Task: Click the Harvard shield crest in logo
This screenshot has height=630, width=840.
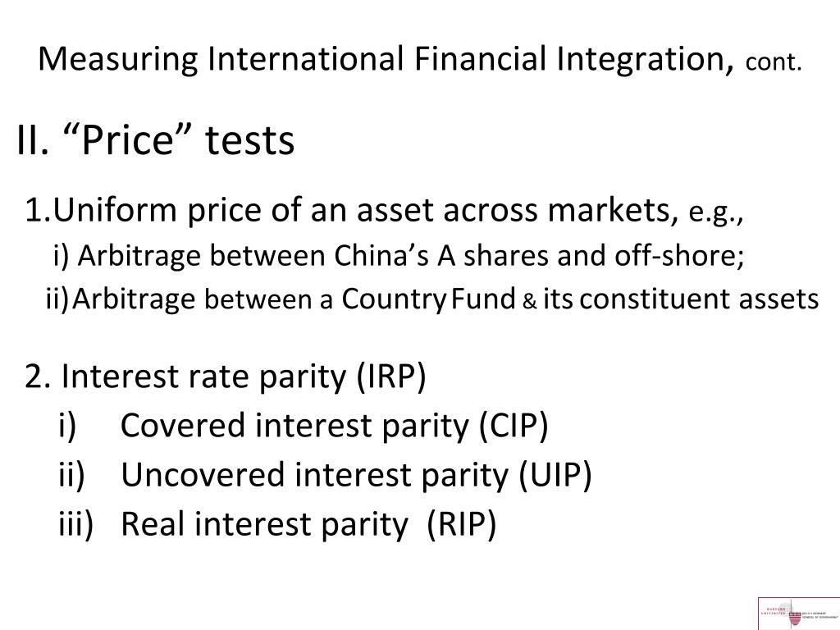Action: (794, 619)
